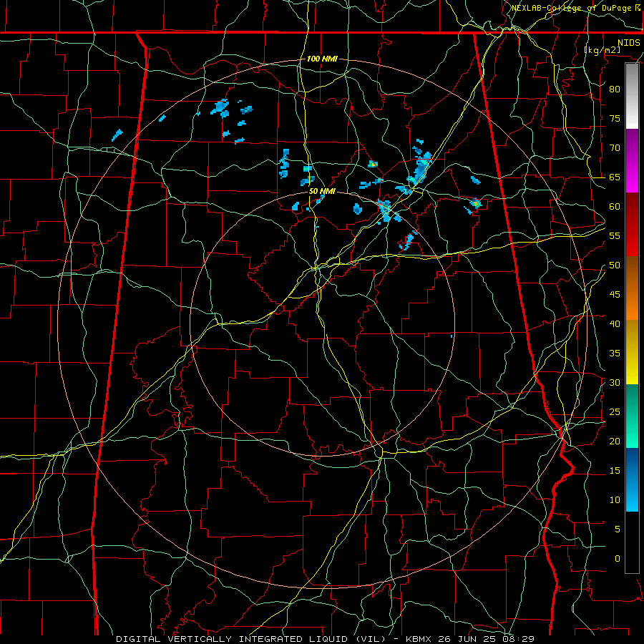Click the legend value 70
This screenshot has width=644, height=644.
[615, 148]
